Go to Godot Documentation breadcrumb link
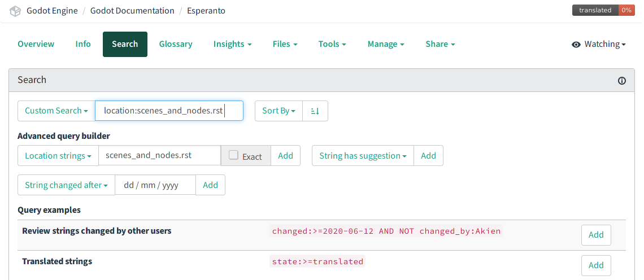Screen dimensions: 644x280 point(132,11)
